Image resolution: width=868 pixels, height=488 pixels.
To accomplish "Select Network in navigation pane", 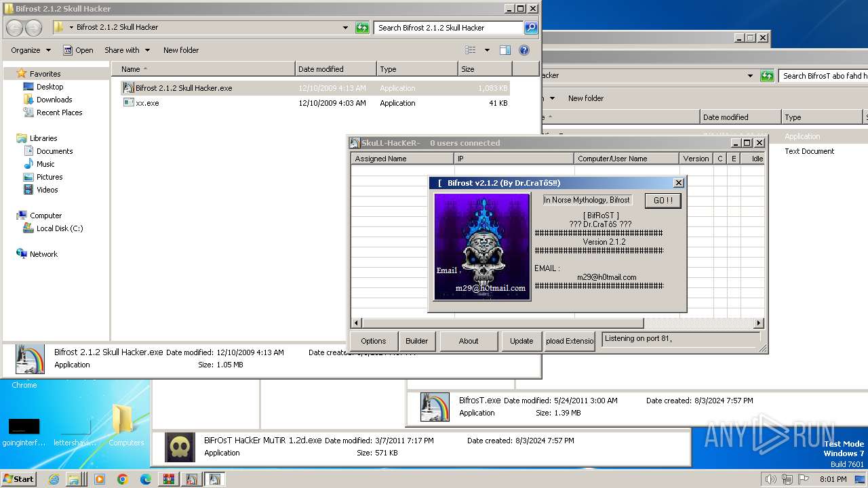I will pyautogui.click(x=43, y=254).
